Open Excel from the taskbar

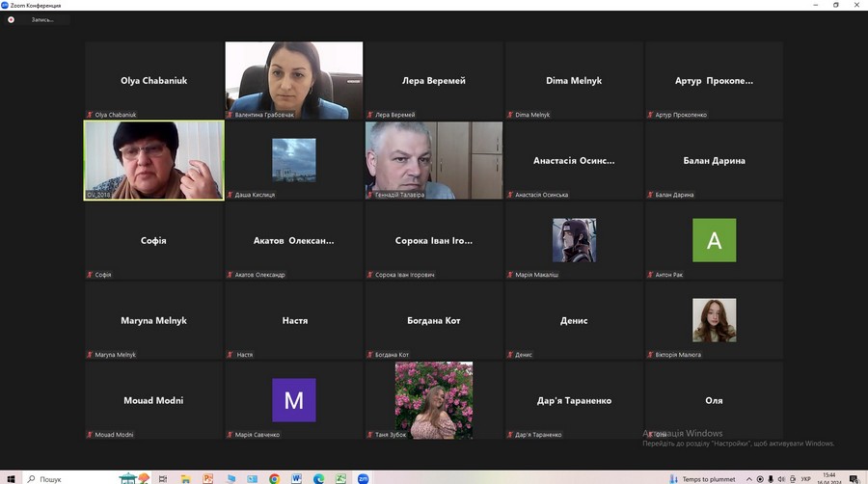[340, 478]
